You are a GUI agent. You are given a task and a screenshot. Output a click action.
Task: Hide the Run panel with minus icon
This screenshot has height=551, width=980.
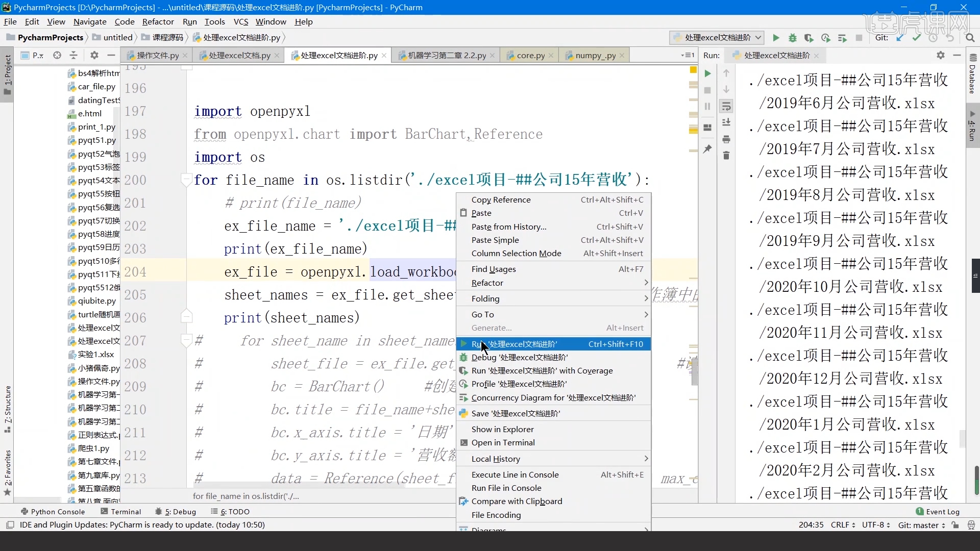957,55
